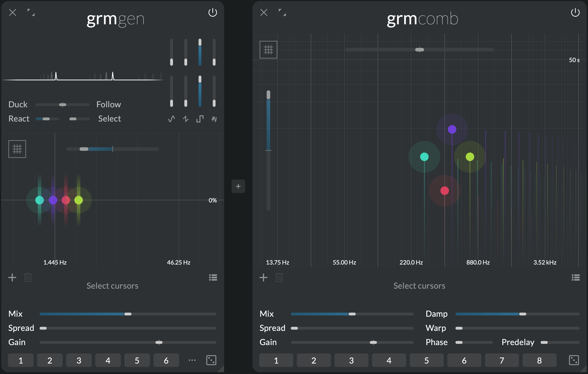The width and height of the screenshot is (588, 374).
Task: Add a cursor in grmgen with plus icon
Action: click(12, 277)
